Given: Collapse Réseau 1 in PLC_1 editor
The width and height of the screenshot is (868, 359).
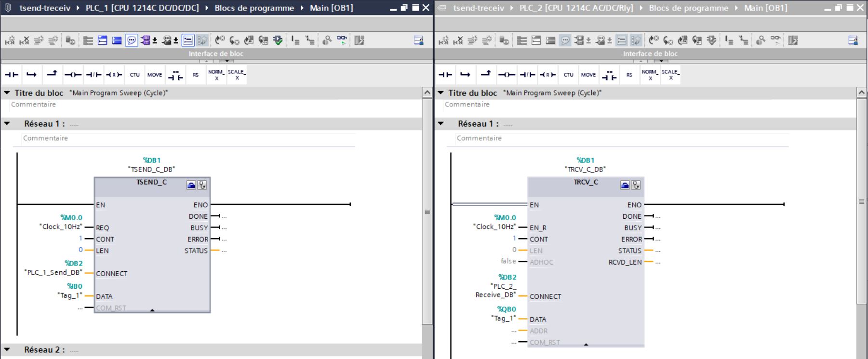Looking at the screenshot, I should click(x=7, y=124).
